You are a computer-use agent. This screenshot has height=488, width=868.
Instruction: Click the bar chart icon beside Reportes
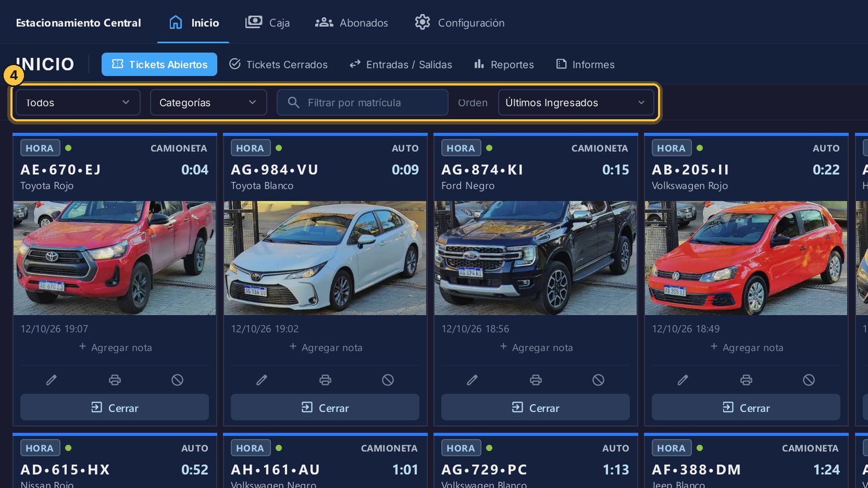(479, 64)
